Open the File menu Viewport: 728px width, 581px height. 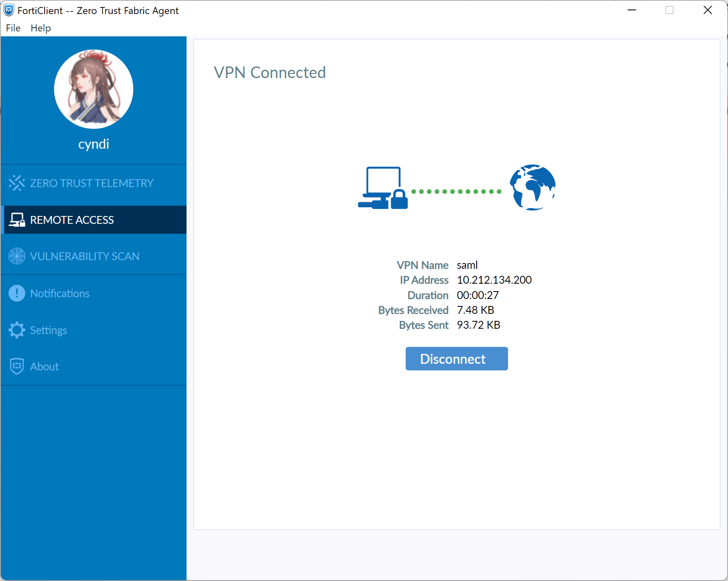(x=13, y=28)
